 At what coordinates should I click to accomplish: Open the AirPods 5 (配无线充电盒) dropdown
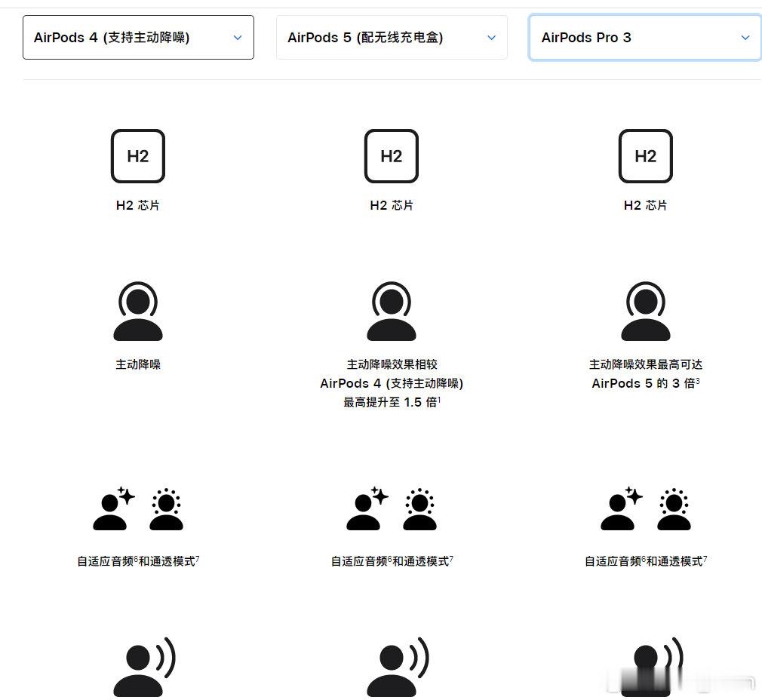[392, 38]
